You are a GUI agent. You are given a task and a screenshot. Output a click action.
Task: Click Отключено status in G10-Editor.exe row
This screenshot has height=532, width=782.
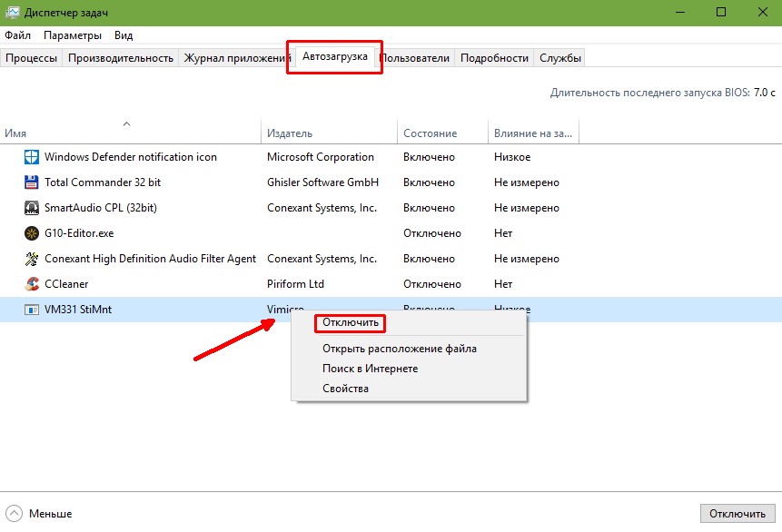click(x=432, y=233)
